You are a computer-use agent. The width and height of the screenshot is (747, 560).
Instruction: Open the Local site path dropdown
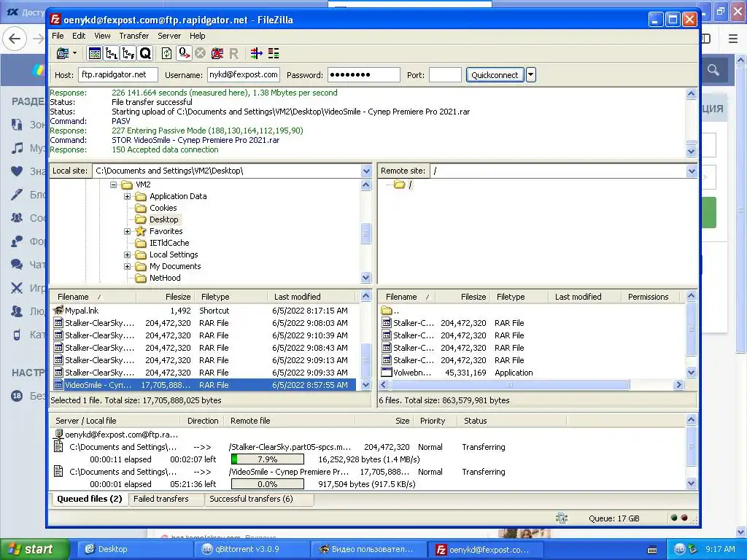366,171
